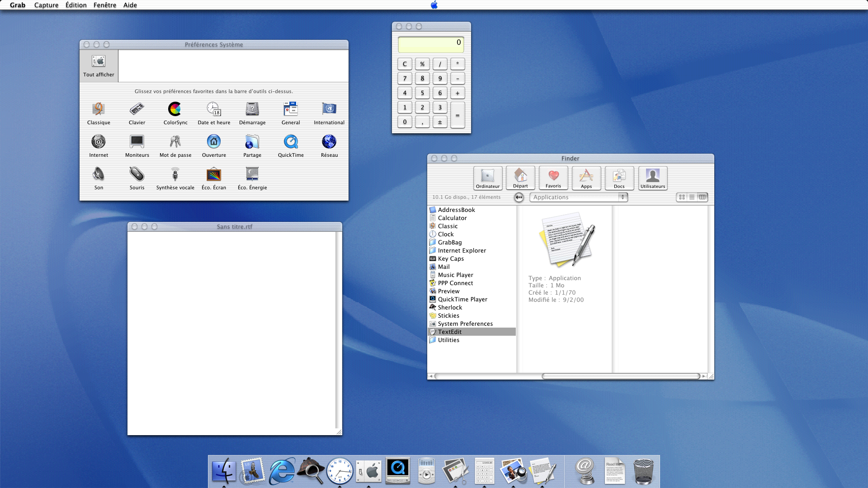Click the 7 key on Calculator
Viewport: 868px width, 488px height.
coord(405,79)
